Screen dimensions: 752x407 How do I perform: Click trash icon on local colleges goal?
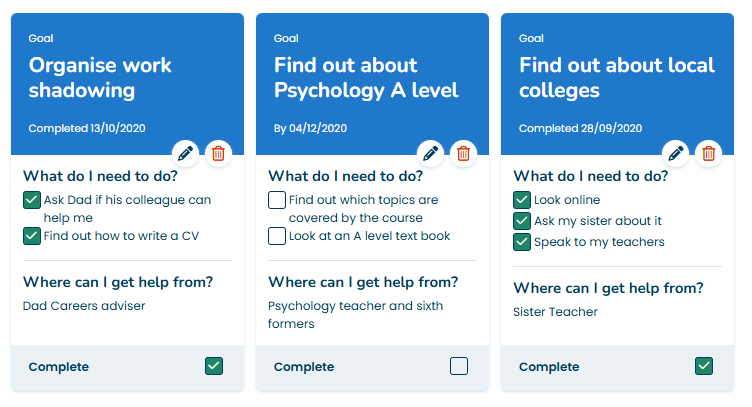click(708, 153)
